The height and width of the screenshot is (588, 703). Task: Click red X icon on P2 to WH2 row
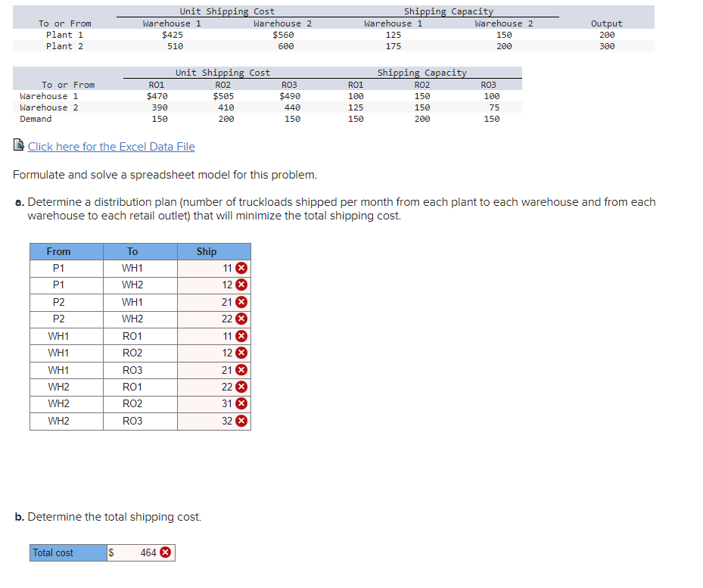pyautogui.click(x=241, y=319)
